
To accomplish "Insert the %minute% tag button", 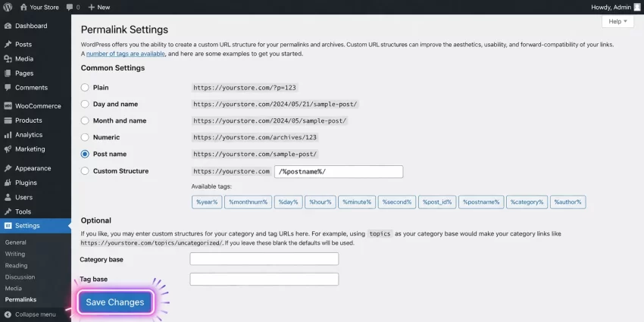I will (x=357, y=202).
